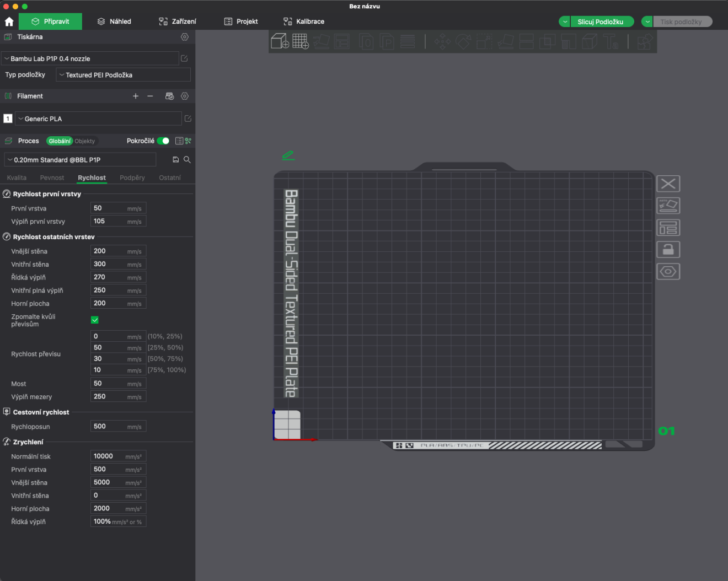
Task: Compare presets with the green icon
Action: coord(188,141)
